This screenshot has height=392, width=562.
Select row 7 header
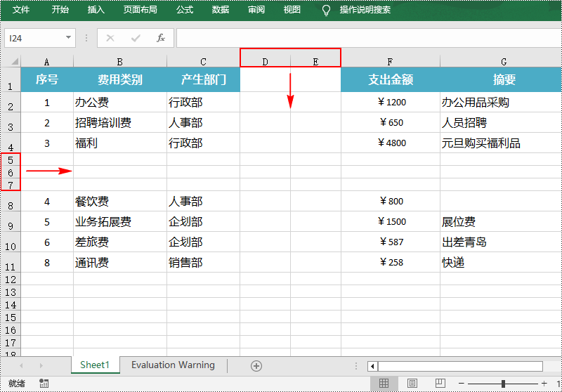tap(11, 185)
